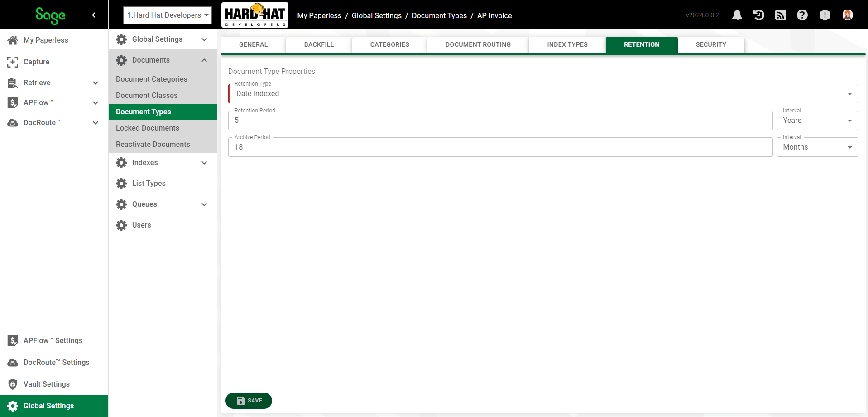Click the Retrieve icon

pos(13,82)
